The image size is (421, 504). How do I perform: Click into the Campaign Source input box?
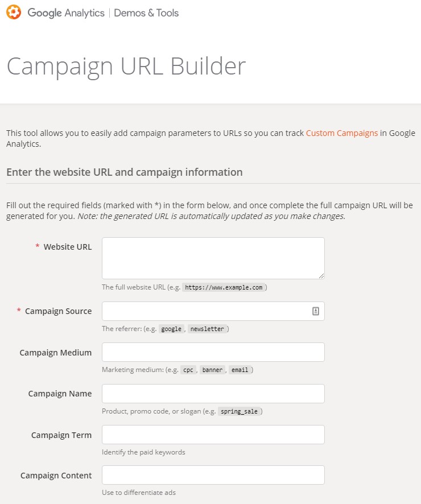point(205,311)
